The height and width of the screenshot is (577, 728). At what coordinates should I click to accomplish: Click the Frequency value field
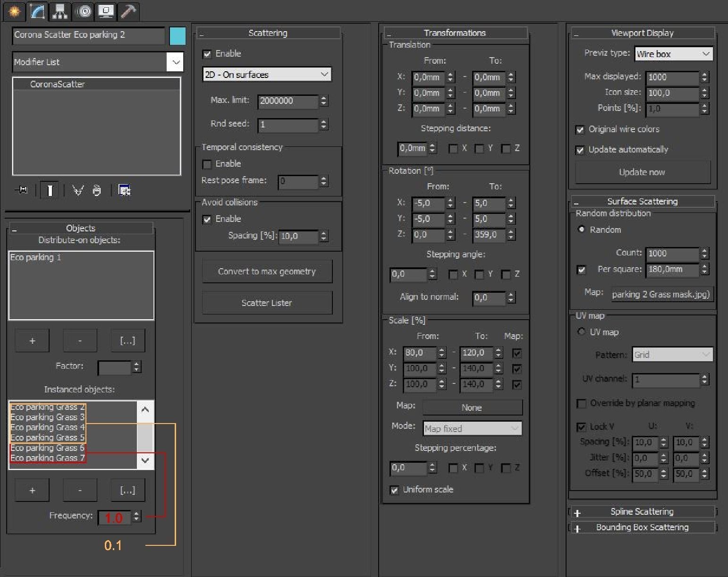[x=115, y=517]
